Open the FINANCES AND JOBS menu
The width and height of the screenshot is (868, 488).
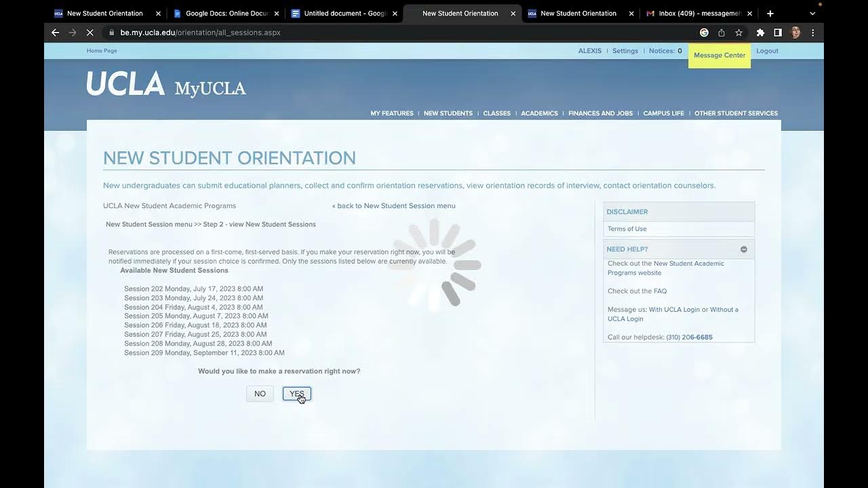point(601,113)
